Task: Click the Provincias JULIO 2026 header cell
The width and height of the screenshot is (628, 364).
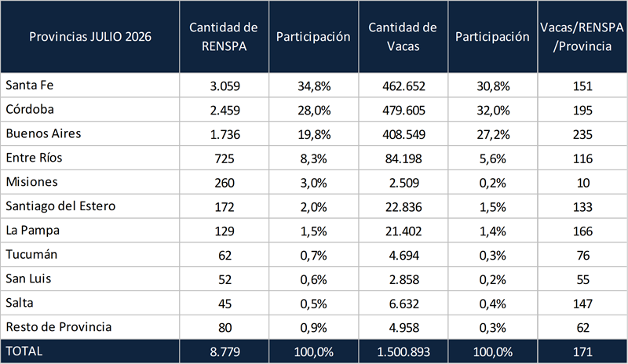Action: coord(90,36)
